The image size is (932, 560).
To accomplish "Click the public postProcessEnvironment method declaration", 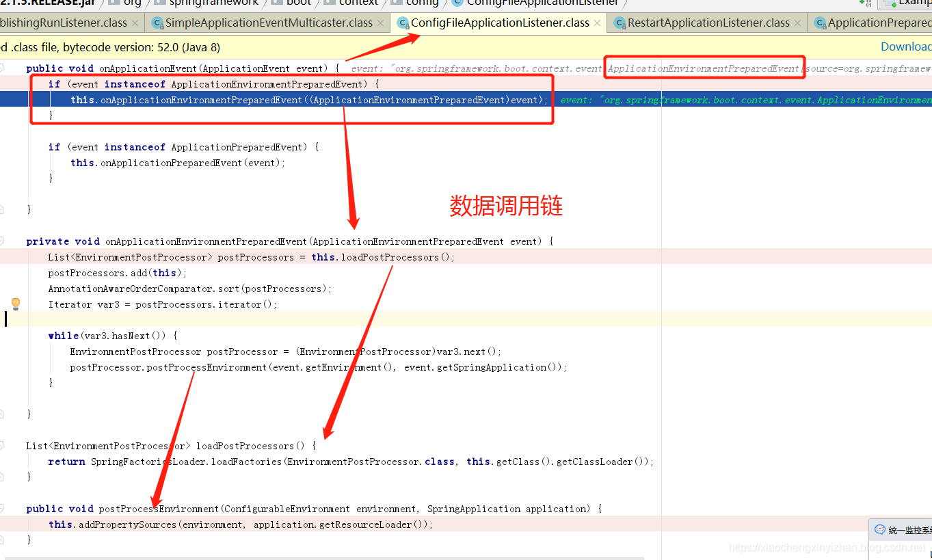I will (315, 509).
